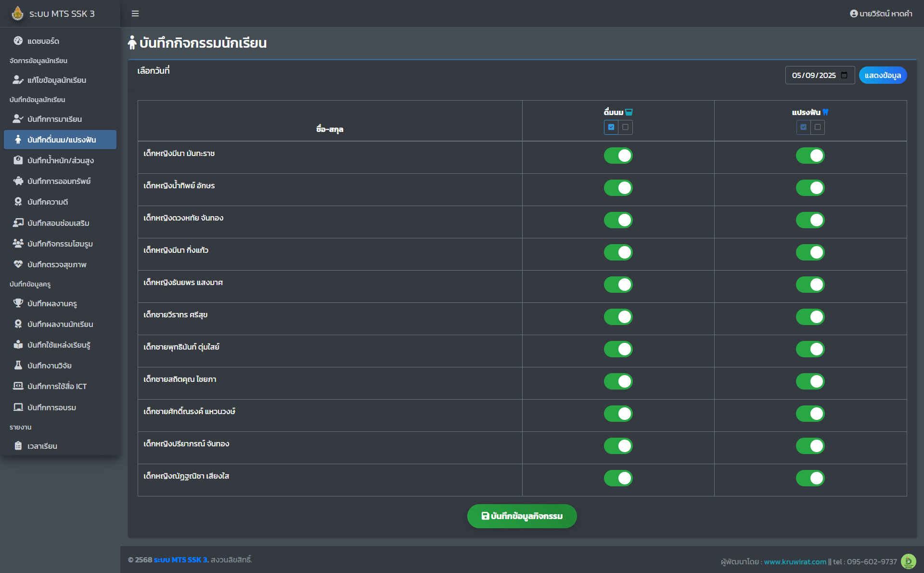
Task: Click the date input field 05/09/2025
Action: (x=813, y=75)
